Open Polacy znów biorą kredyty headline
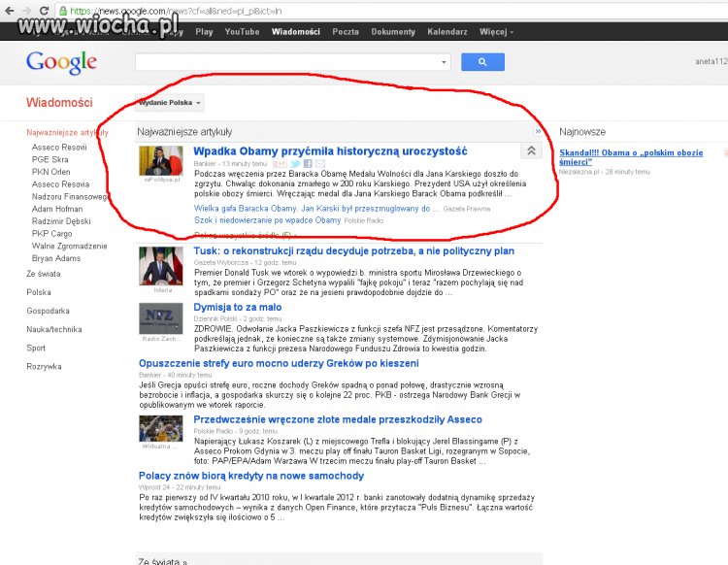The width and height of the screenshot is (728, 565). pyautogui.click(x=251, y=476)
